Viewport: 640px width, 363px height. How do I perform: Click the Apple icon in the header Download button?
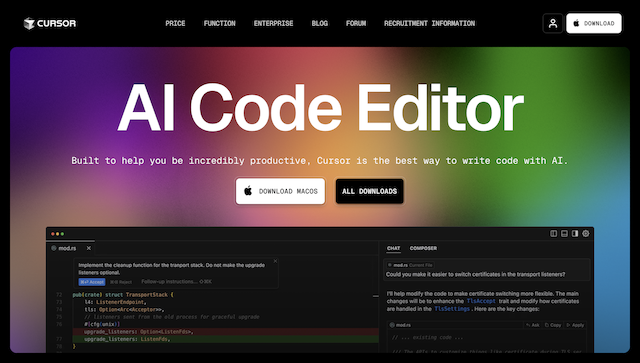576,23
